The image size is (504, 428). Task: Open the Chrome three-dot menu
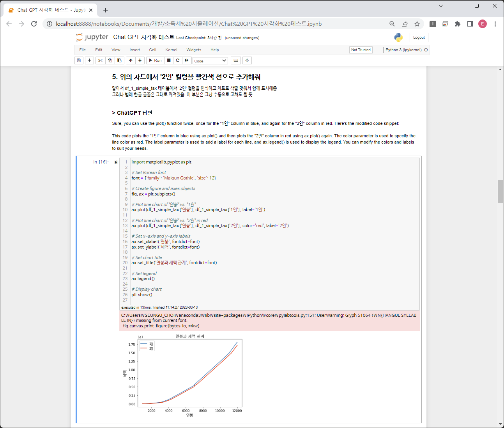click(x=495, y=24)
